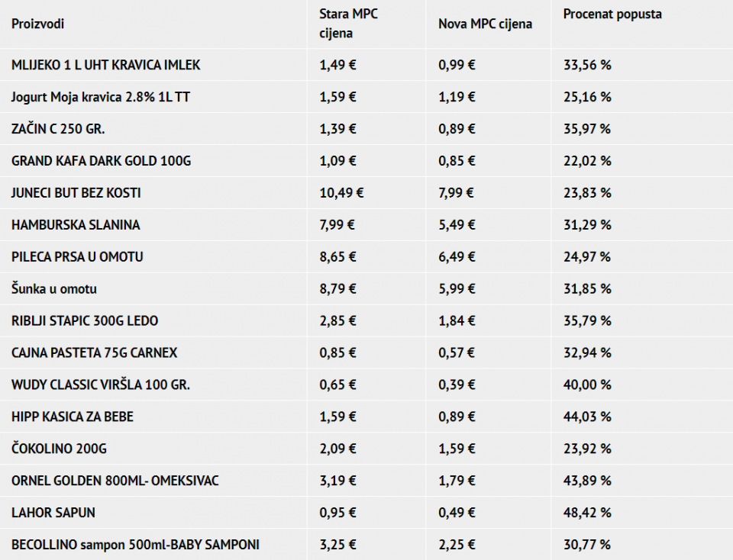Viewport: 733px width, 560px height.
Task: Select BECOLLINO sampon 500ml row name
Action: [x=135, y=546]
